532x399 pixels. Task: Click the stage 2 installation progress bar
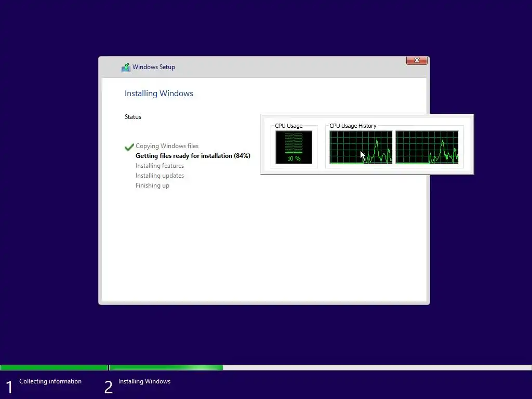click(x=320, y=367)
